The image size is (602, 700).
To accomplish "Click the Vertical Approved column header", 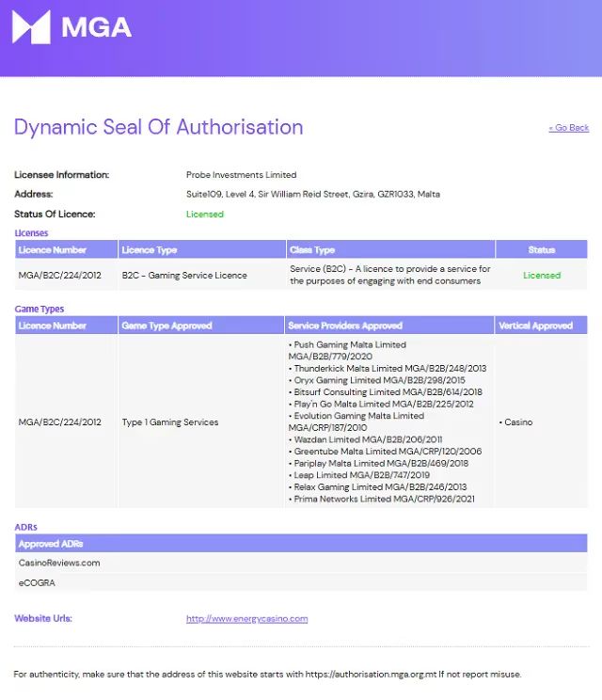I will click(x=535, y=326).
